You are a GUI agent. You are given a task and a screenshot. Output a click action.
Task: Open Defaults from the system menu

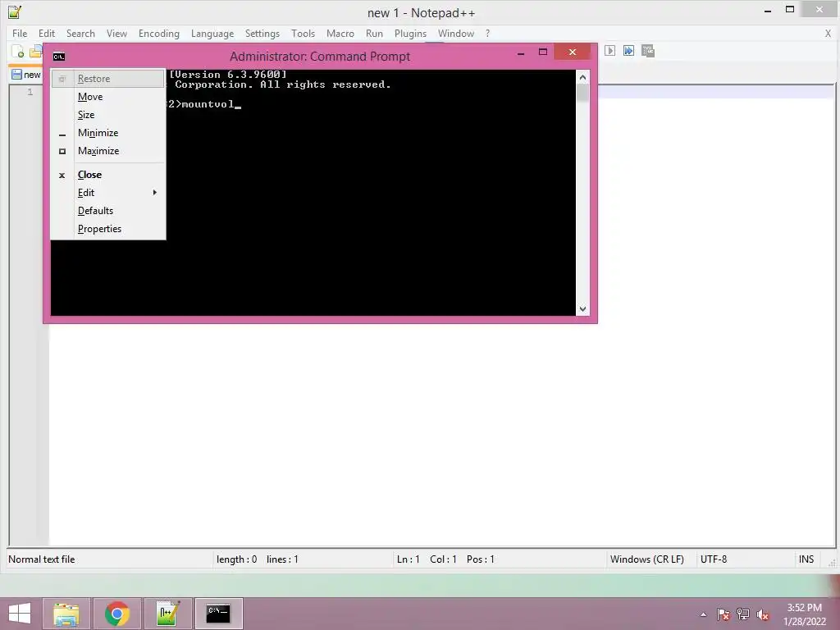108,211
